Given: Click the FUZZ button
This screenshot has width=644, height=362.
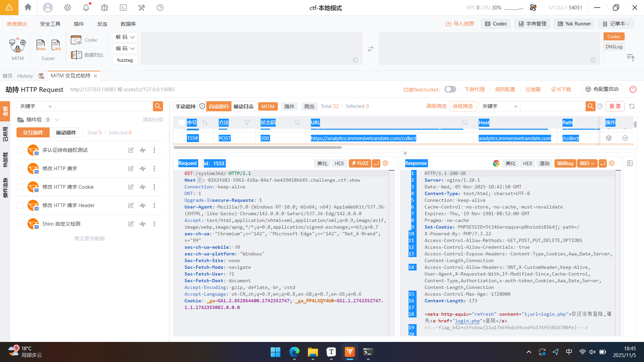Looking at the screenshot, I should [360, 163].
